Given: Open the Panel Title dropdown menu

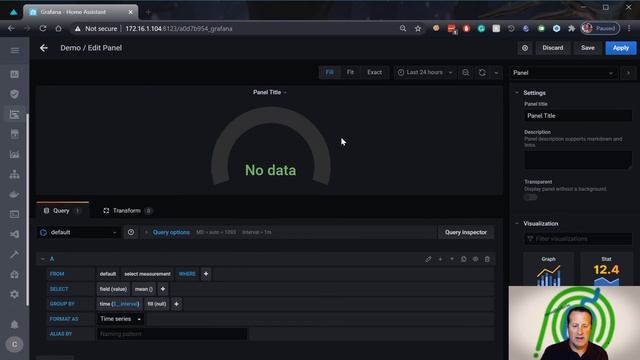Looking at the screenshot, I should point(269,92).
